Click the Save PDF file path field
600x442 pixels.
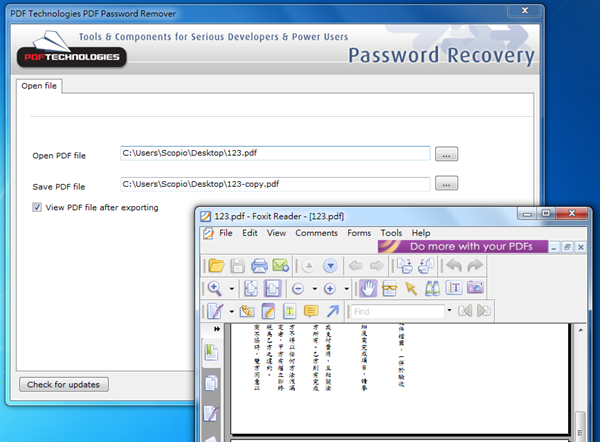pyautogui.click(x=275, y=184)
